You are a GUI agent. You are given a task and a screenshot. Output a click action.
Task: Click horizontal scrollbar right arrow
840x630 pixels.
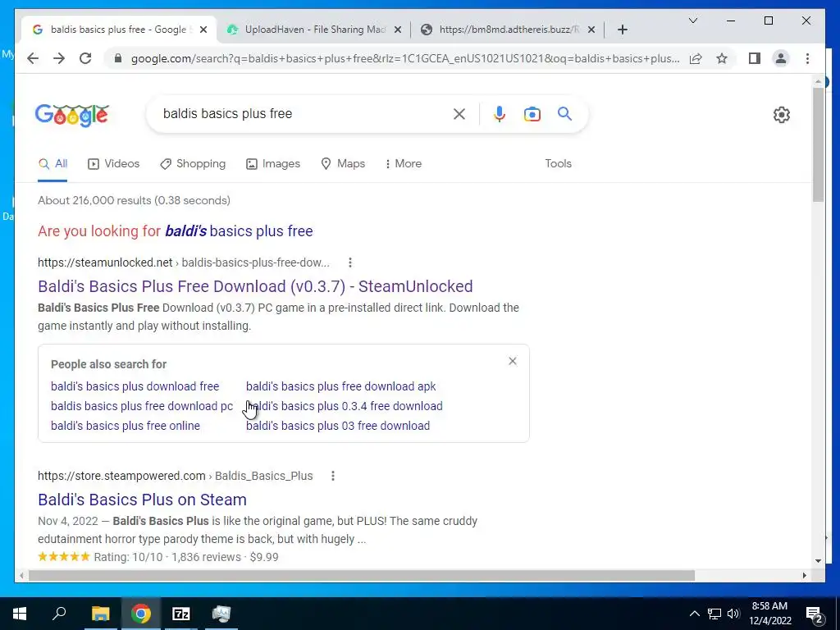pyautogui.click(x=805, y=575)
